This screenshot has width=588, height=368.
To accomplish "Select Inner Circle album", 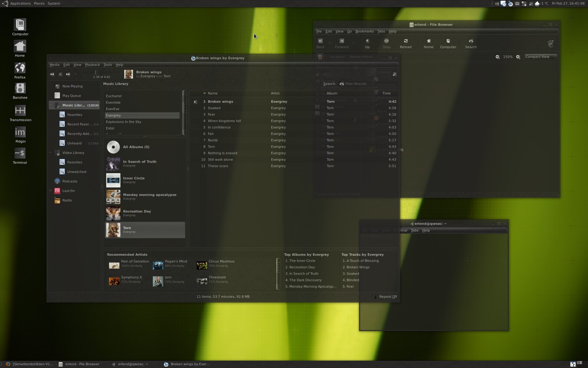I will [145, 180].
